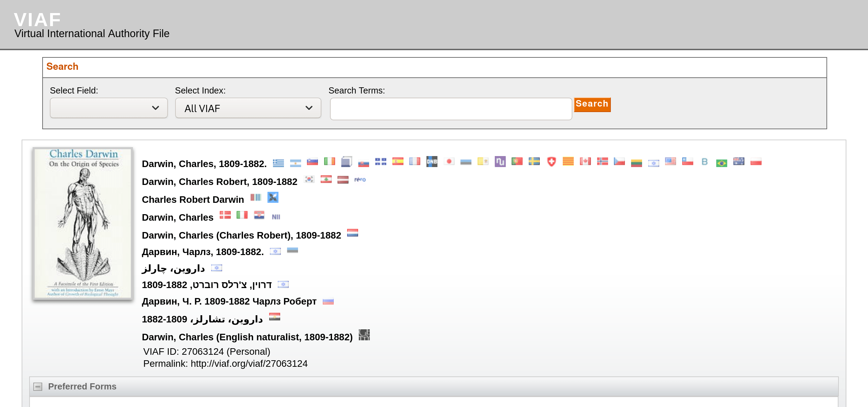Image resolution: width=868 pixels, height=407 pixels.
Task: Open the DNB source icon
Action: click(432, 162)
